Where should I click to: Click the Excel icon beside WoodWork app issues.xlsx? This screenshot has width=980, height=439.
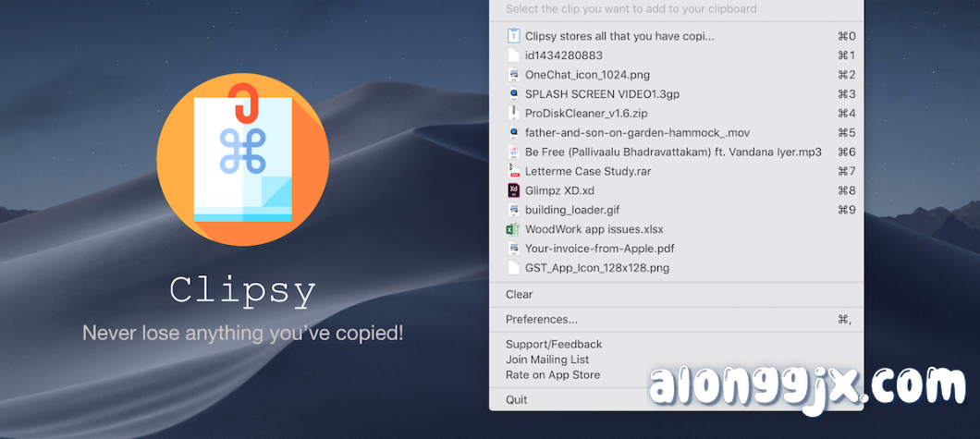[513, 229]
